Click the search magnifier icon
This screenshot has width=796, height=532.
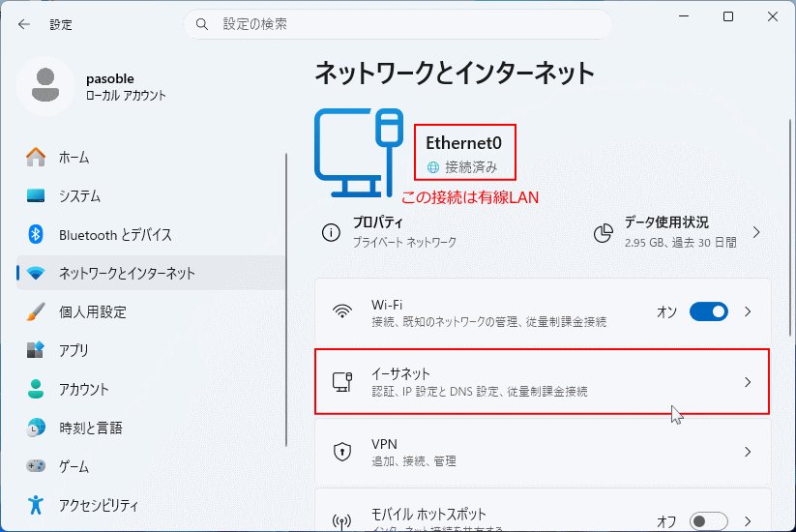click(201, 24)
